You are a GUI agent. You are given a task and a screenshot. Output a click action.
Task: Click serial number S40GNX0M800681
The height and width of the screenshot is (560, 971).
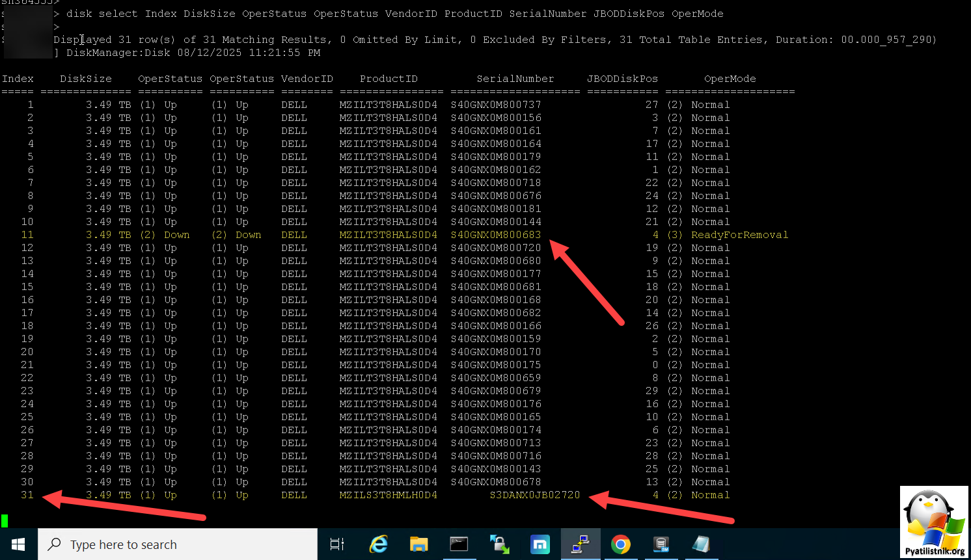coord(496,287)
